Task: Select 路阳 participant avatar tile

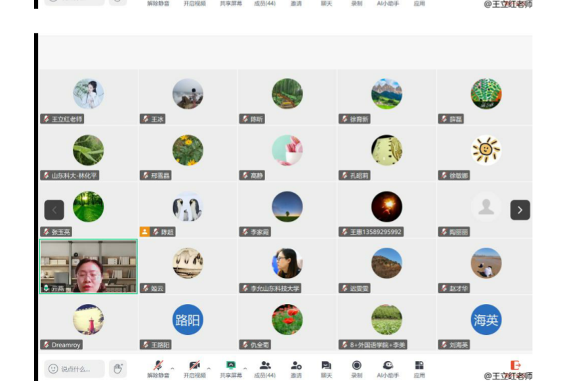Action: point(188,321)
